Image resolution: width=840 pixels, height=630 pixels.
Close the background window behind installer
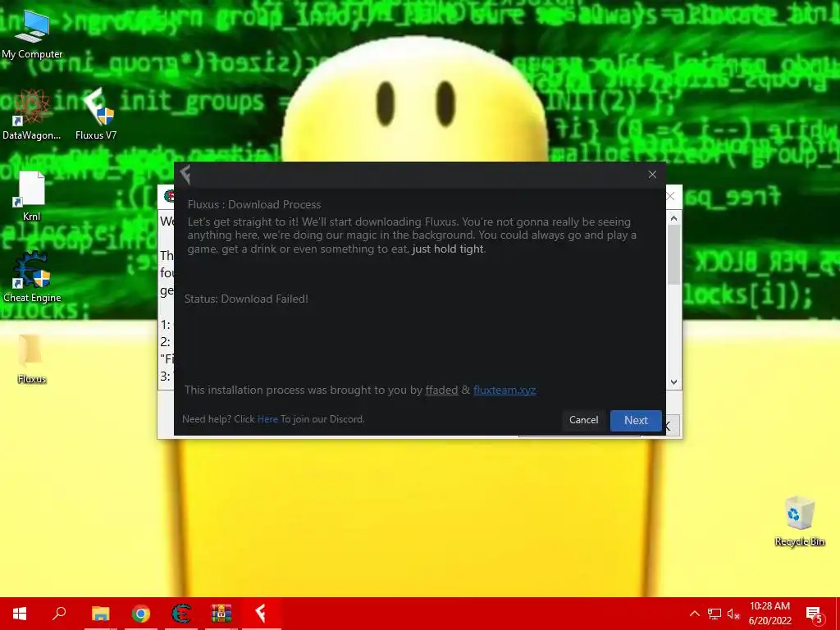[x=671, y=196]
